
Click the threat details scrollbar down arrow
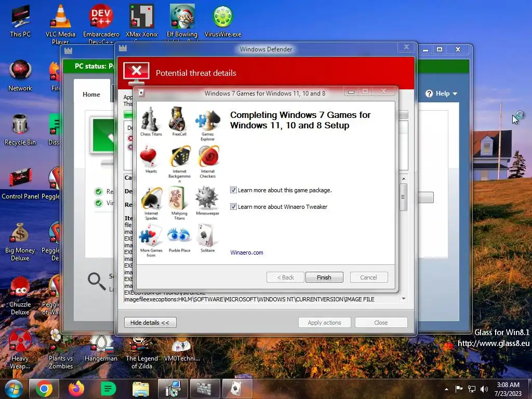click(x=404, y=299)
